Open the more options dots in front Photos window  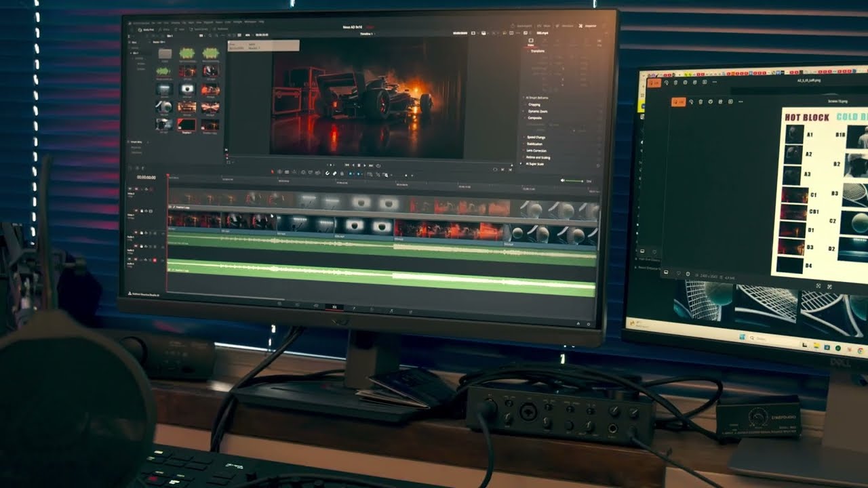point(741,102)
